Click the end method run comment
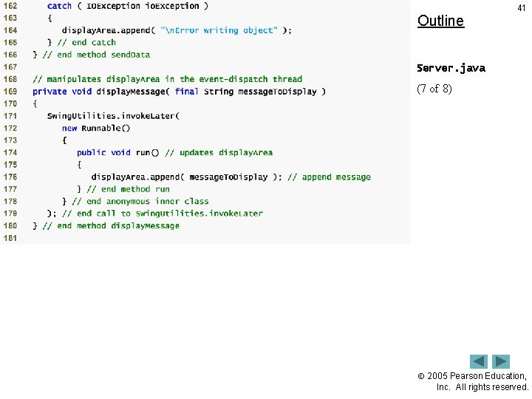The width and height of the screenshot is (532, 399). pos(129,189)
